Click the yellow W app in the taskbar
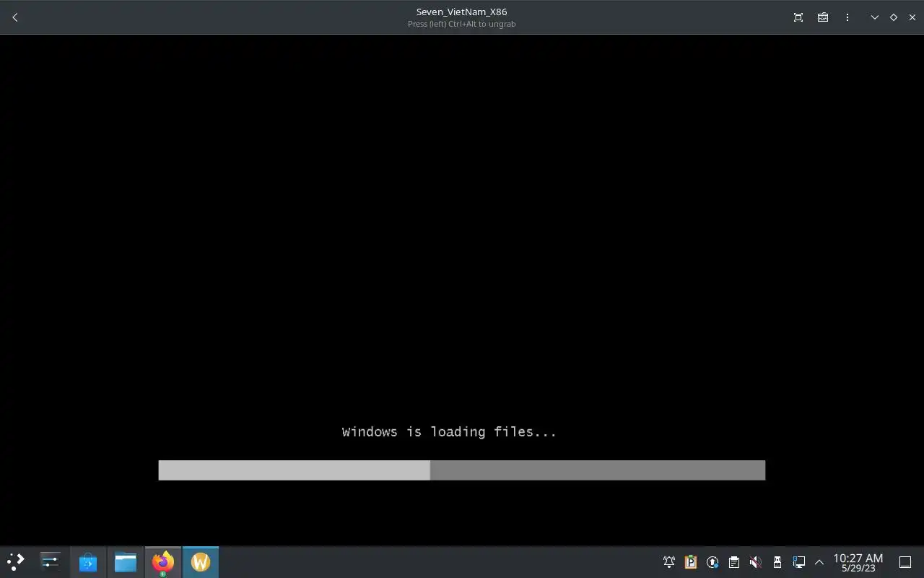This screenshot has width=924, height=578. tap(201, 561)
